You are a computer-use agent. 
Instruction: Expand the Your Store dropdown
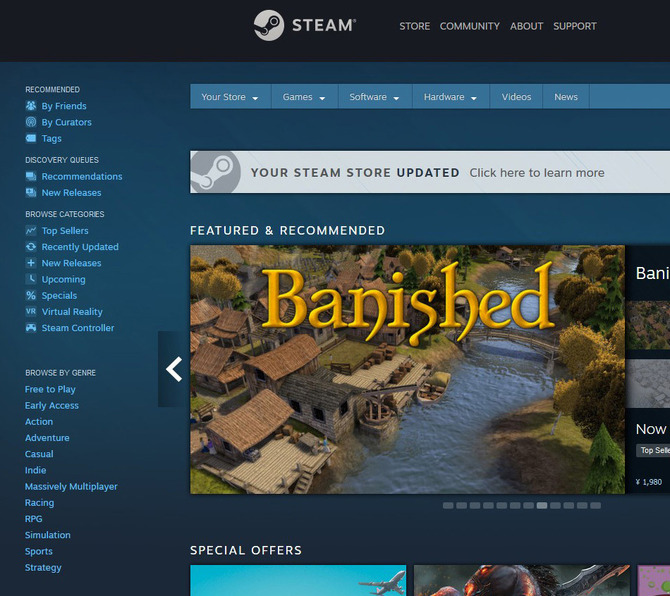(230, 97)
